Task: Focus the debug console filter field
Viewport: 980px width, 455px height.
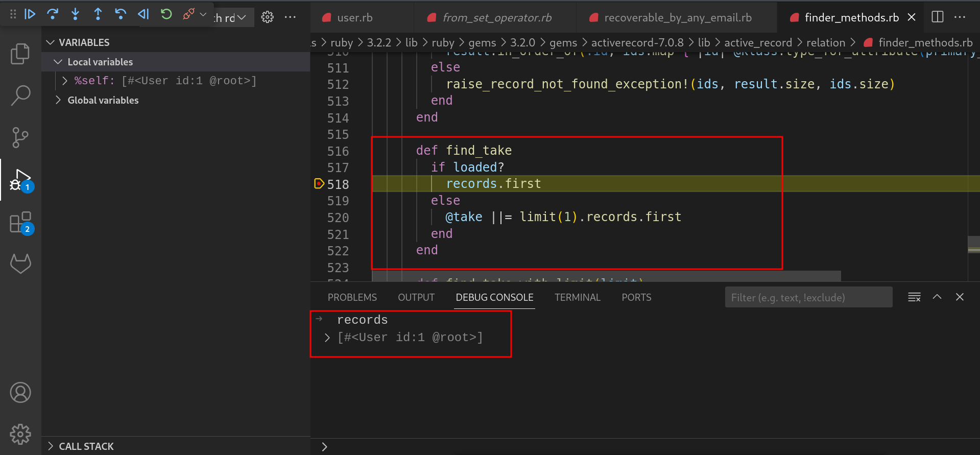Action: pyautogui.click(x=808, y=297)
